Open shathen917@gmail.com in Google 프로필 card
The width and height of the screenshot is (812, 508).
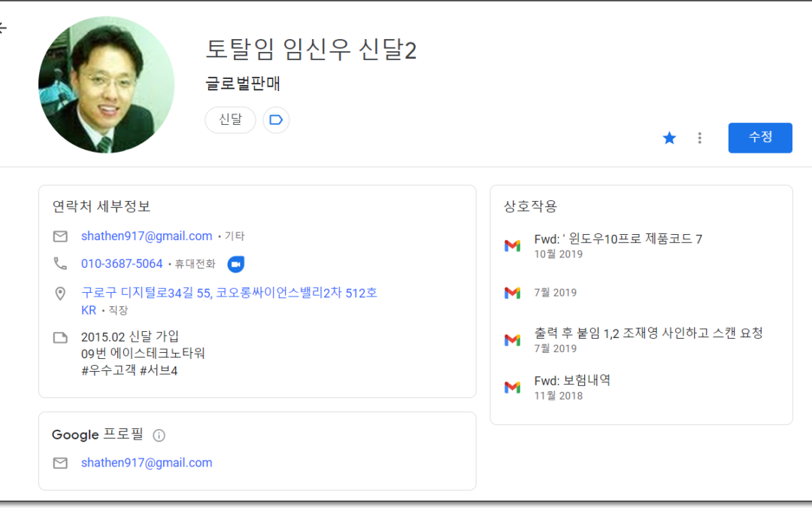(x=147, y=462)
